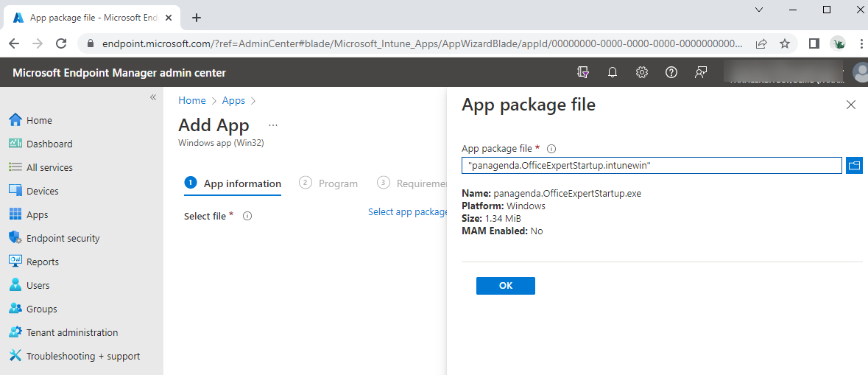Image resolution: width=868 pixels, height=375 pixels.
Task: Open the feedback icon in the header
Action: point(701,72)
